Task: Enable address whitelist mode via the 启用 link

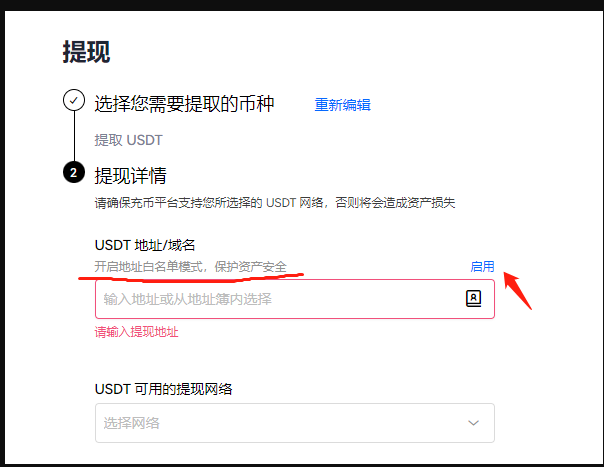Action: (482, 266)
